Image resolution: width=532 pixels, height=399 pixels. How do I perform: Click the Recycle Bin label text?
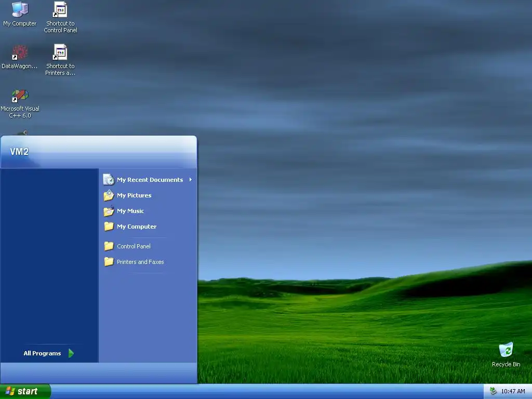[x=506, y=364]
